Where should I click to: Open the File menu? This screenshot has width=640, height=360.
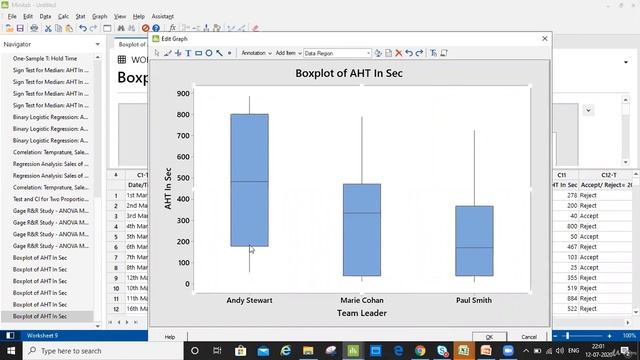12,16
